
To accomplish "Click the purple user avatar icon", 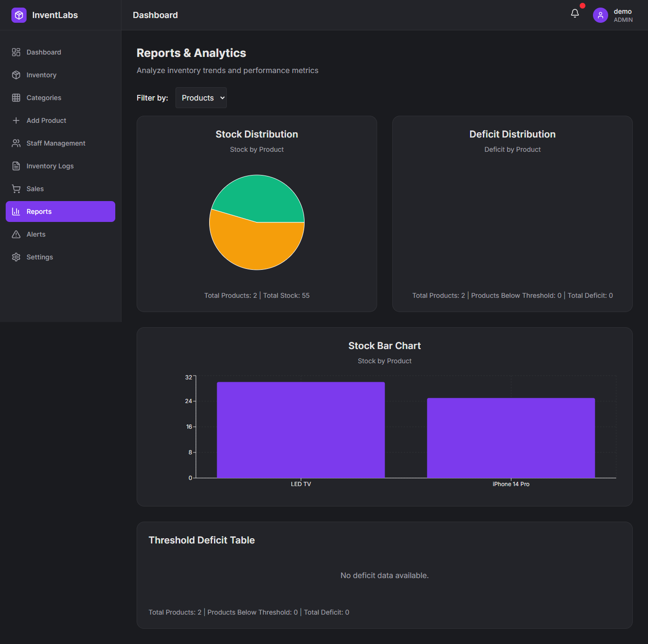I will (600, 15).
